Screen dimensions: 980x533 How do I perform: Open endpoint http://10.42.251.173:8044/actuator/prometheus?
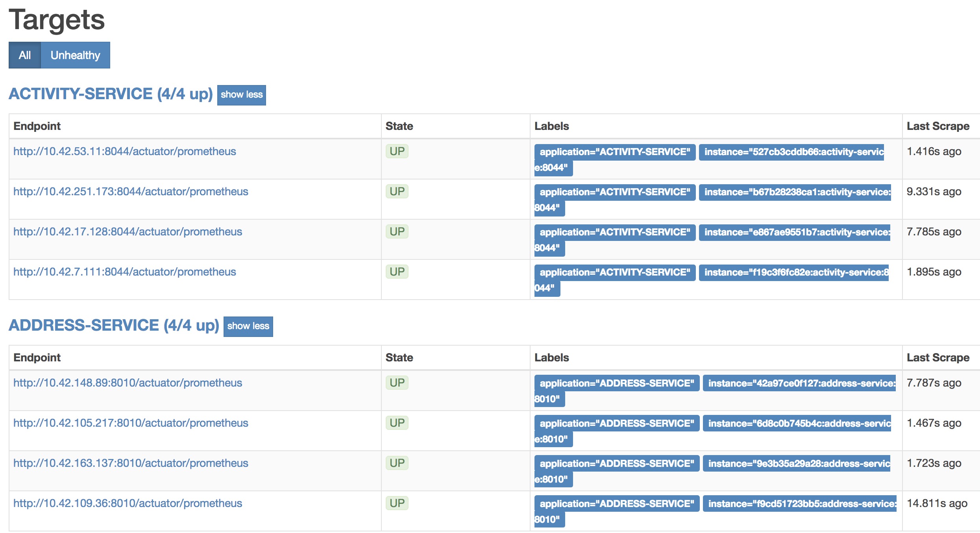131,192
